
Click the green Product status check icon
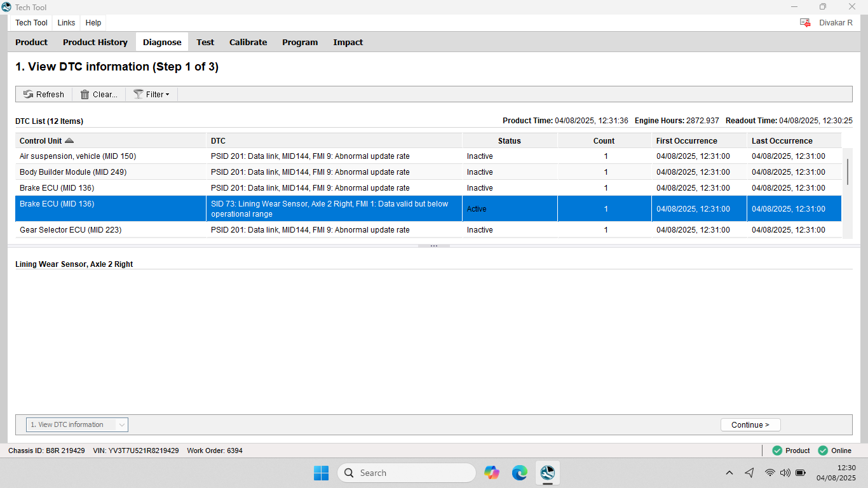(x=776, y=451)
